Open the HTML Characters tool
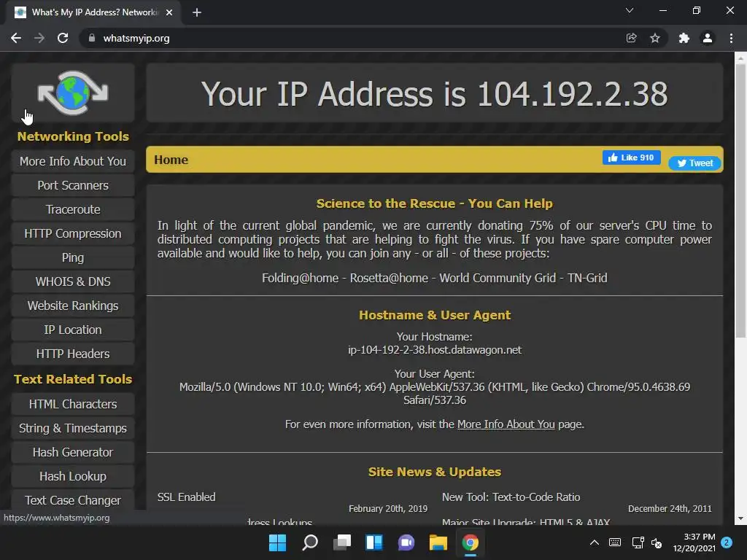 [73, 404]
